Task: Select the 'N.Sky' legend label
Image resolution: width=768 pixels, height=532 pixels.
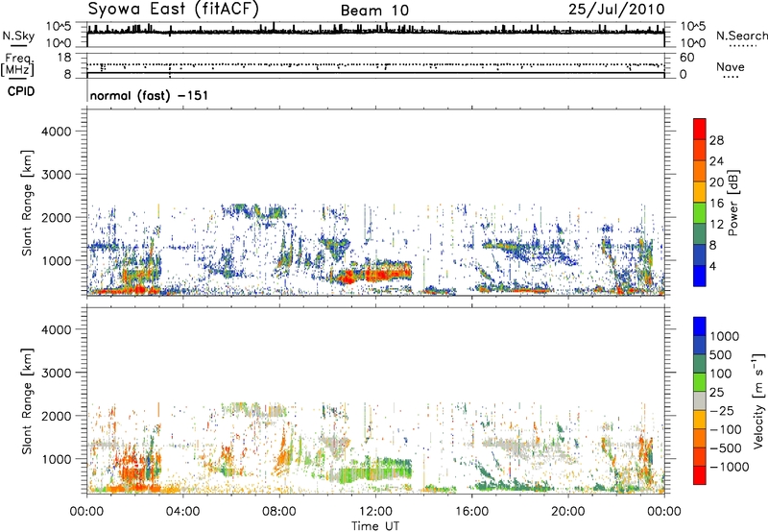Action: [x=18, y=36]
